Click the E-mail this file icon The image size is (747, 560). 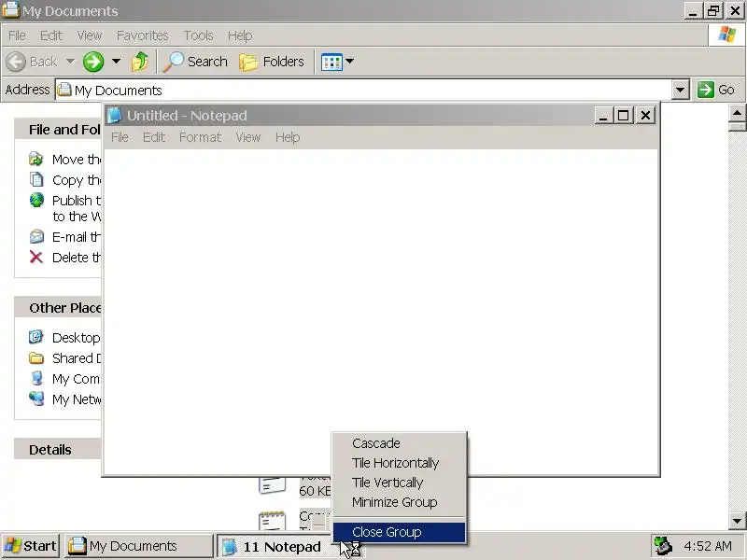pyautogui.click(x=36, y=237)
